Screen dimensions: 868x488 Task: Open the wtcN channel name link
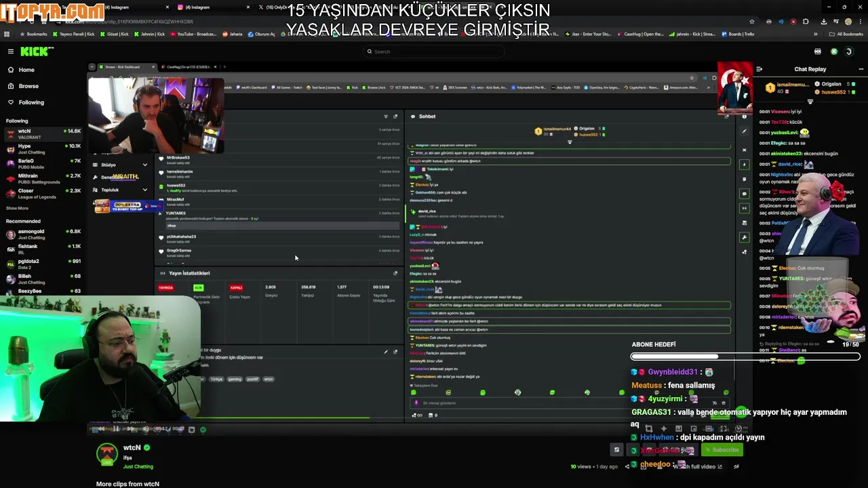(x=132, y=448)
